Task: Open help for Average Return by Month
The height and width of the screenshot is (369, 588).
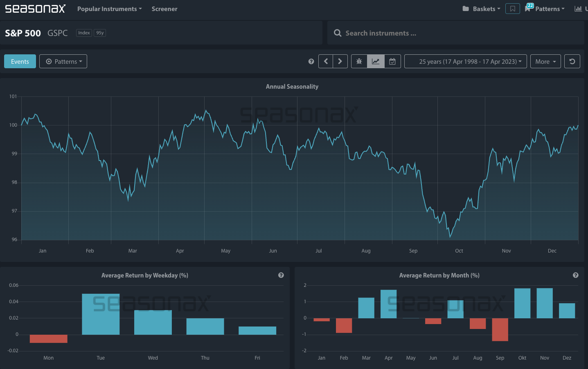Action: pyautogui.click(x=576, y=275)
